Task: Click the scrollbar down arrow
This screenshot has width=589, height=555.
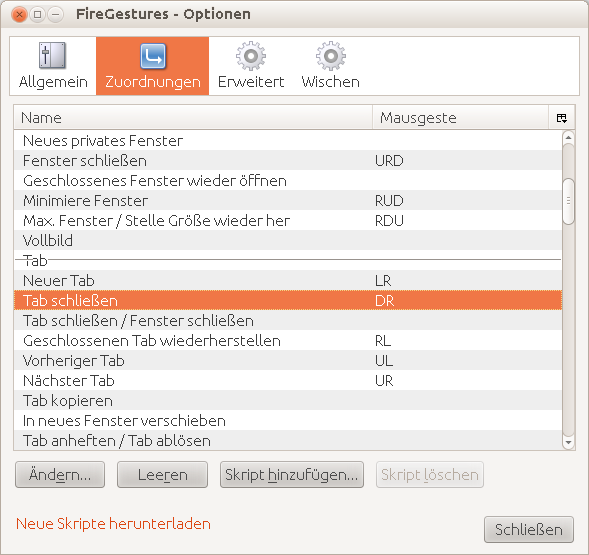Action: click(x=568, y=443)
